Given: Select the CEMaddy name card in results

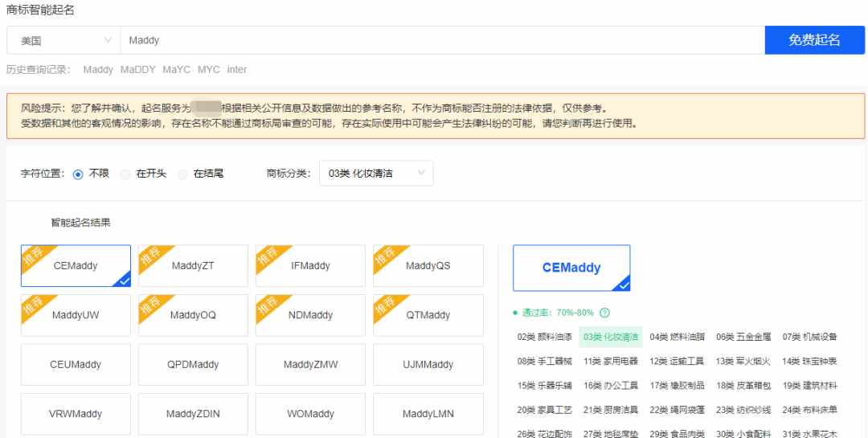Looking at the screenshot, I should pyautogui.click(x=76, y=266).
